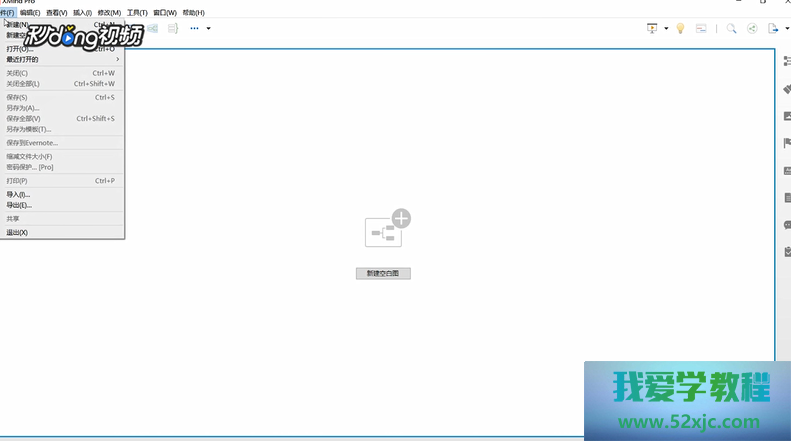Click the new blank map plus thumbnail
791x441 pixels.
click(386, 229)
